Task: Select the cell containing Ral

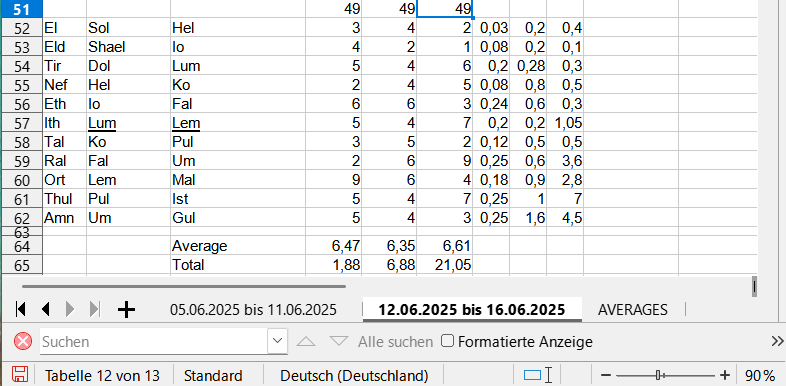Action: point(64,161)
